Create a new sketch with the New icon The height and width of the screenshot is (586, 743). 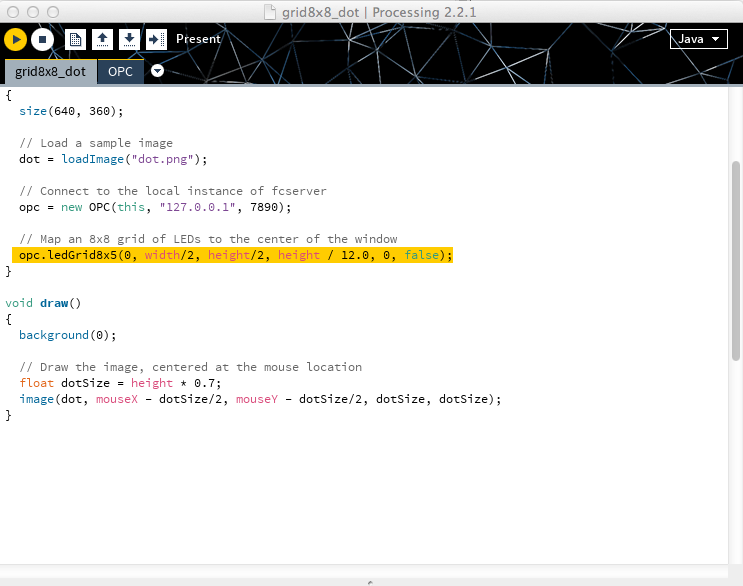coord(75,39)
